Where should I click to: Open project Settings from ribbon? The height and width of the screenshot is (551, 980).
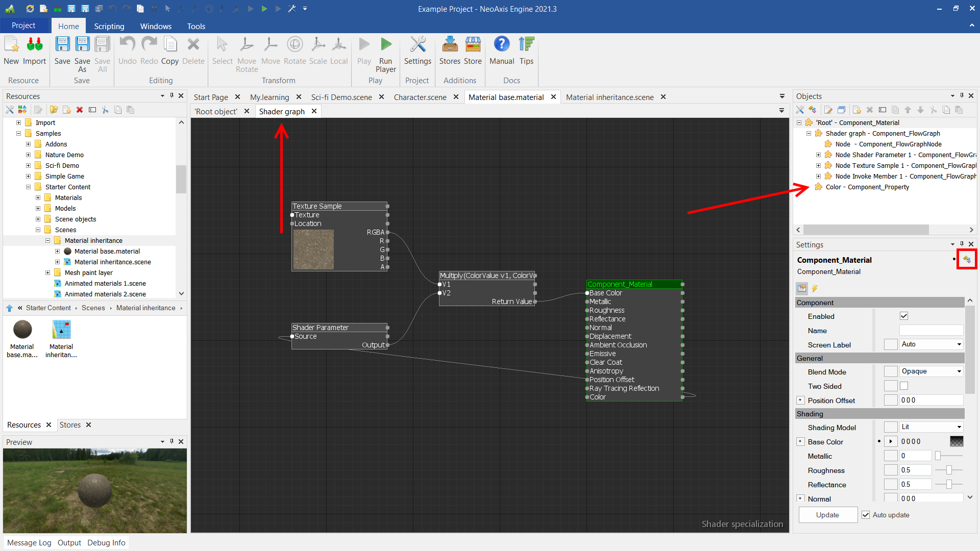click(418, 45)
